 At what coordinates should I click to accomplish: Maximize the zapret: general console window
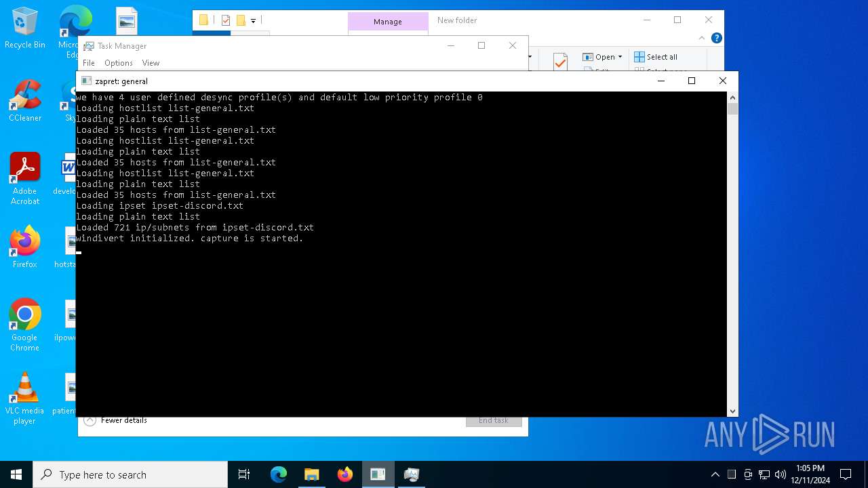692,81
